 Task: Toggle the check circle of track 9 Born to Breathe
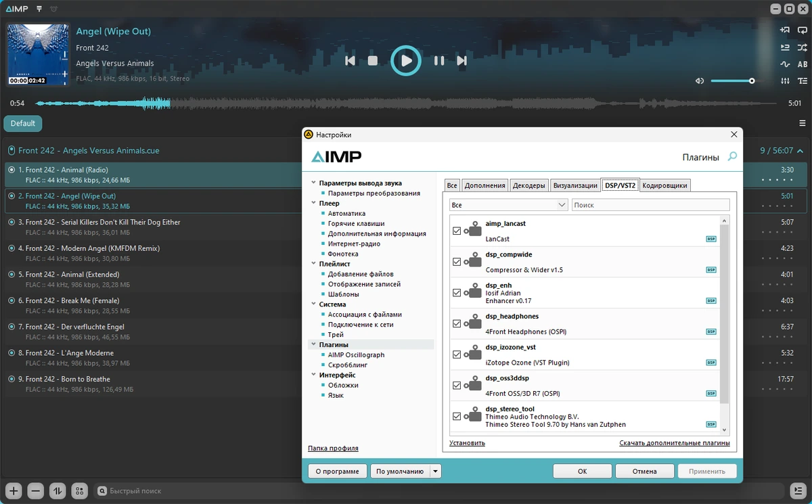12,379
